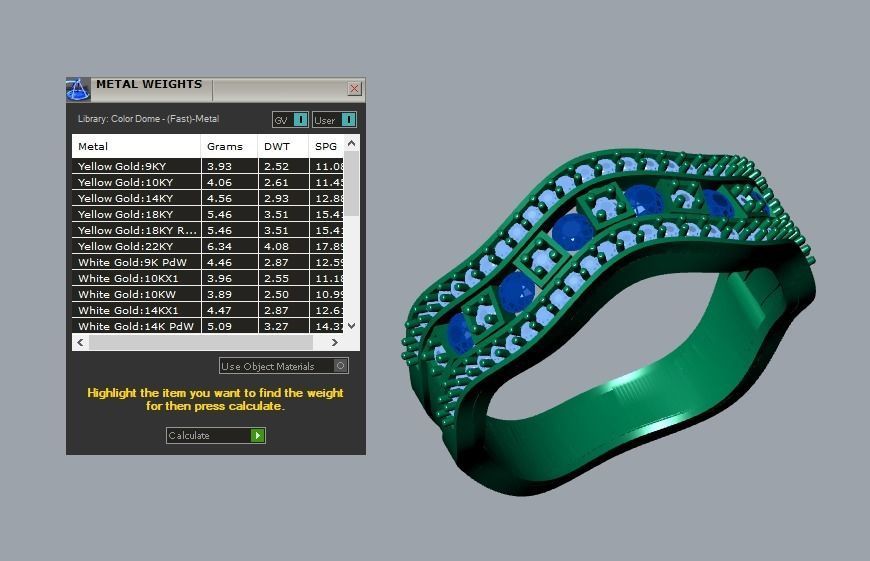Viewport: 870px width, 561px height.
Task: Click the 3.27 DWT value
Action: tap(276, 327)
